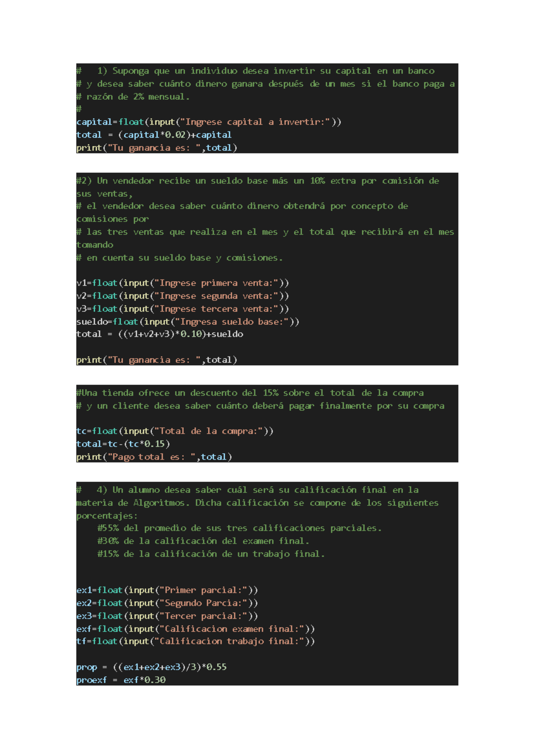Click the 'Calificacion examen final' input line
534x756 pixels.
(x=195, y=629)
